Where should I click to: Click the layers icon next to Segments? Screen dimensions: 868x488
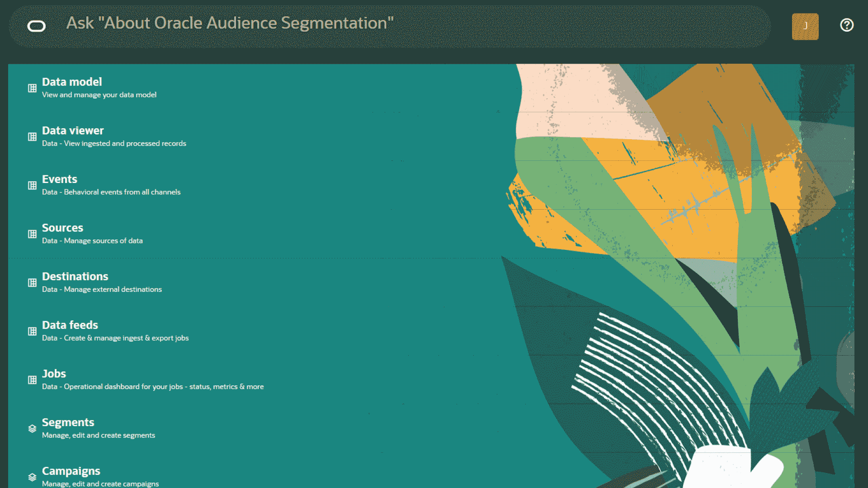[x=32, y=428]
